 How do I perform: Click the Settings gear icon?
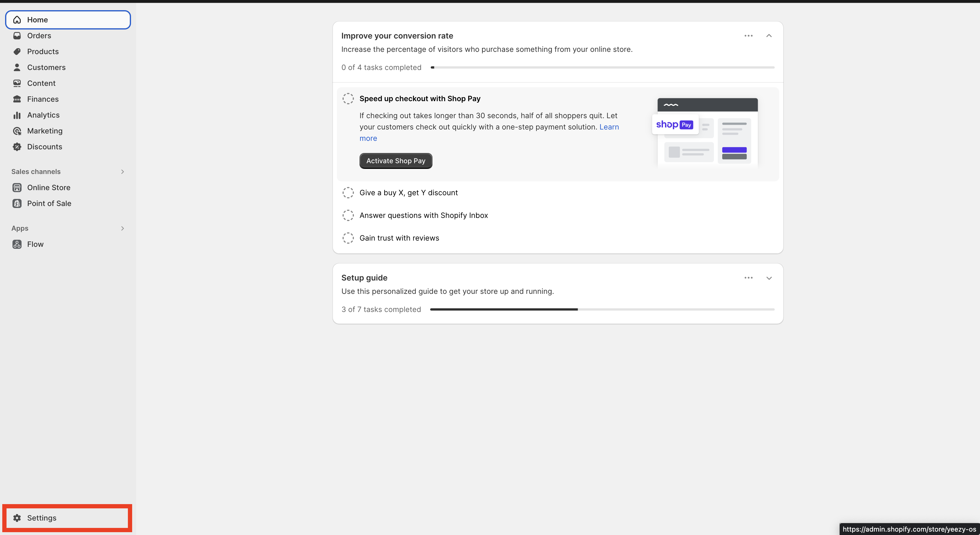[17, 518]
